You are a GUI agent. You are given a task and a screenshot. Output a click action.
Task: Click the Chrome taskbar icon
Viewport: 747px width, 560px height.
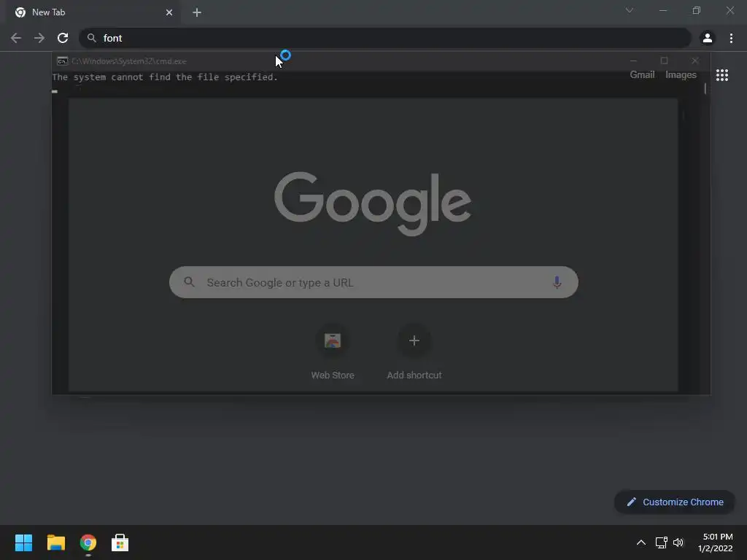pos(88,542)
